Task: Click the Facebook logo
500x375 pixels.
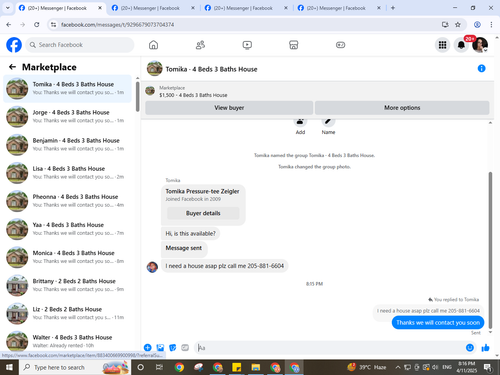Action: pyautogui.click(x=14, y=45)
